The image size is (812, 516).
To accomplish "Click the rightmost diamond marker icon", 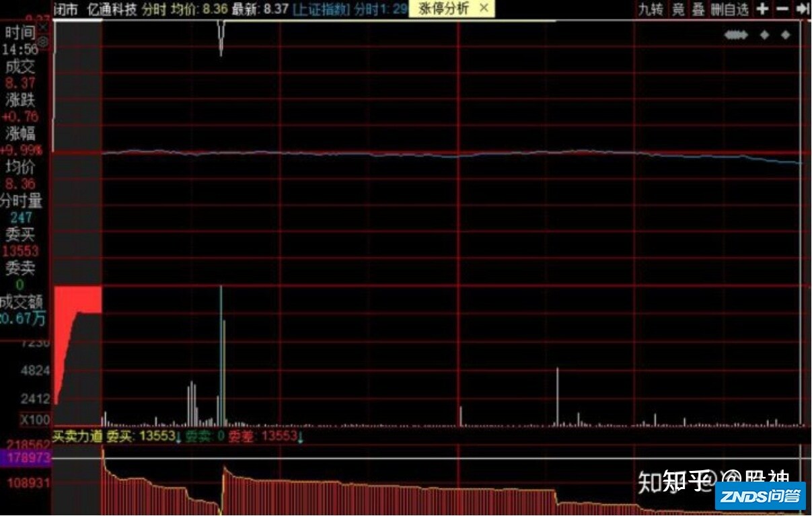I will (785, 35).
